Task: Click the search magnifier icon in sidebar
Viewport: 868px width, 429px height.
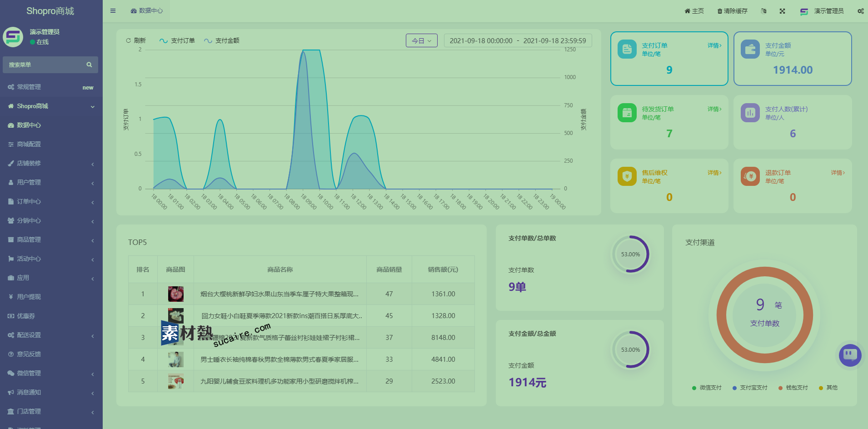Action: click(x=89, y=65)
